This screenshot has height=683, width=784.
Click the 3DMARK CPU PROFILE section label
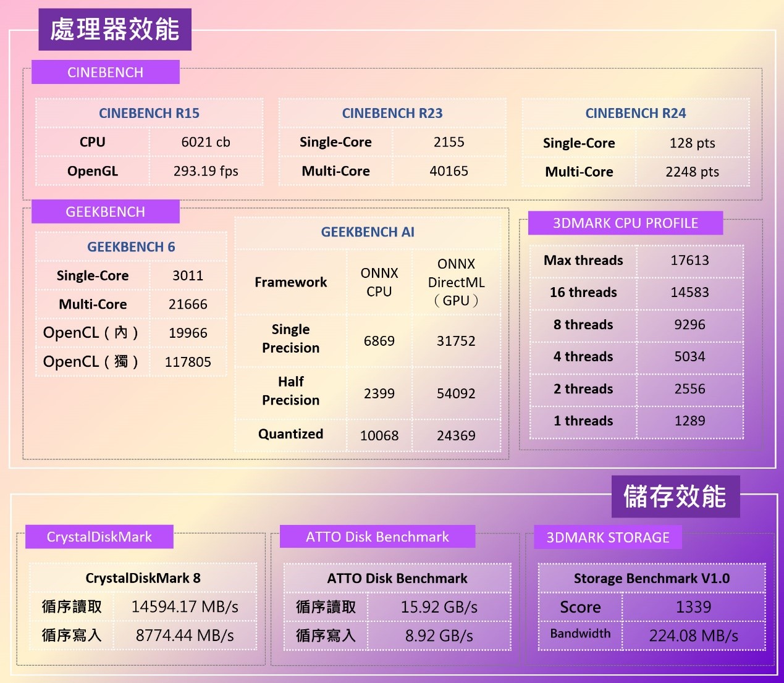tap(625, 223)
